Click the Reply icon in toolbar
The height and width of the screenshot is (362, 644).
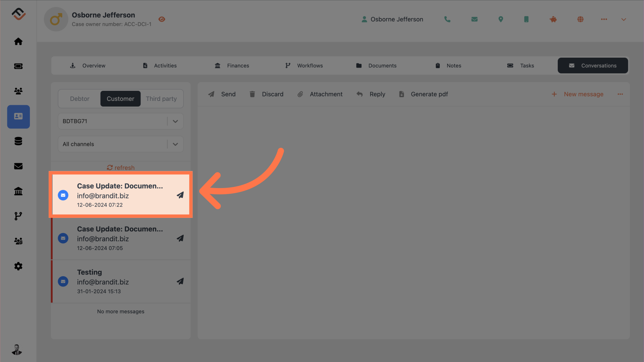click(x=359, y=94)
